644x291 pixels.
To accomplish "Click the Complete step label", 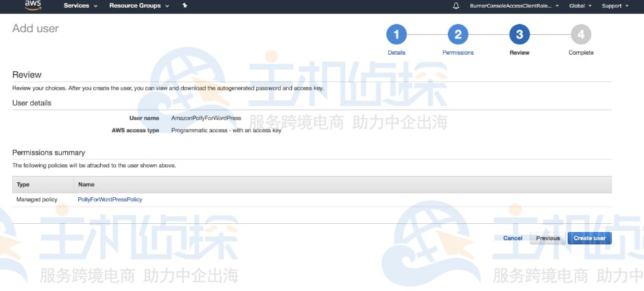I will tap(581, 53).
